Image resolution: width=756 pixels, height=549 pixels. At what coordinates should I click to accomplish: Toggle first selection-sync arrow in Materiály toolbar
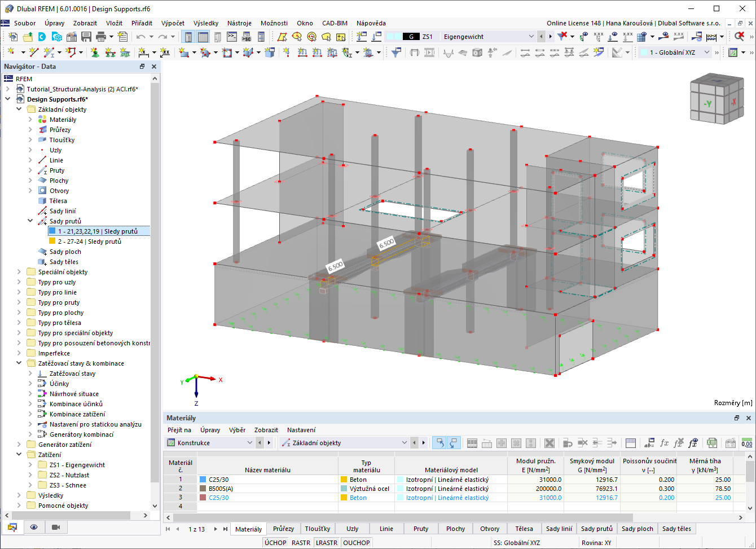tap(438, 443)
